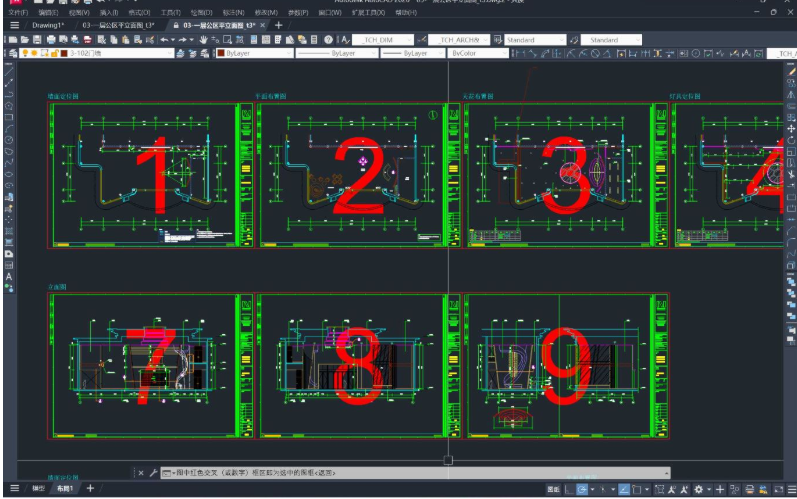Expand the Undo history dropdown arrow
797x499 pixels.
(173, 40)
